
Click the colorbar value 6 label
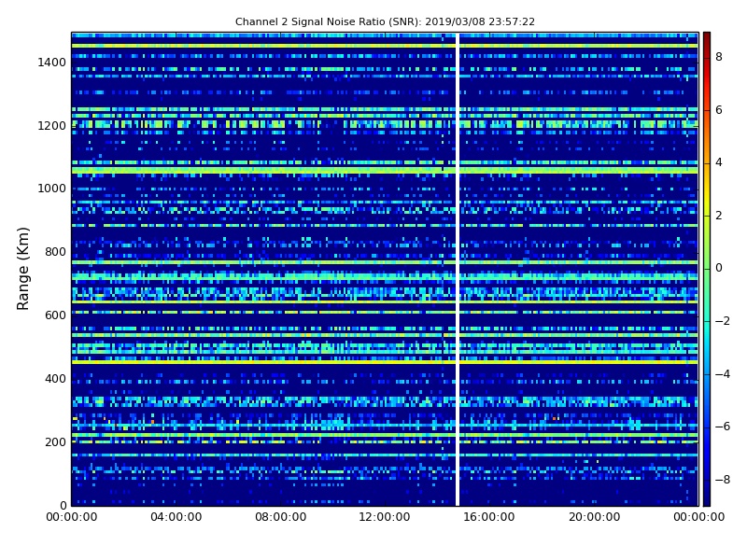click(x=719, y=110)
